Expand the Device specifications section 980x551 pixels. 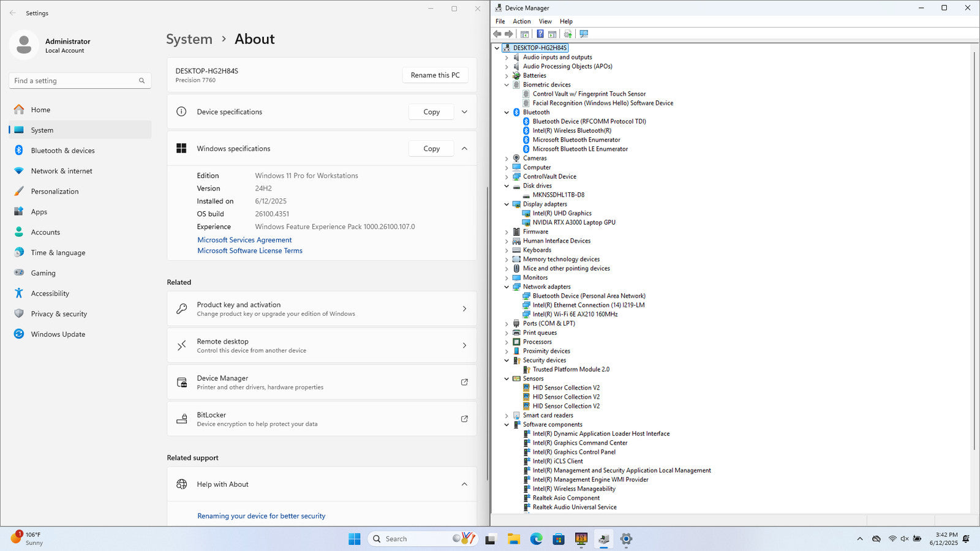(x=464, y=111)
